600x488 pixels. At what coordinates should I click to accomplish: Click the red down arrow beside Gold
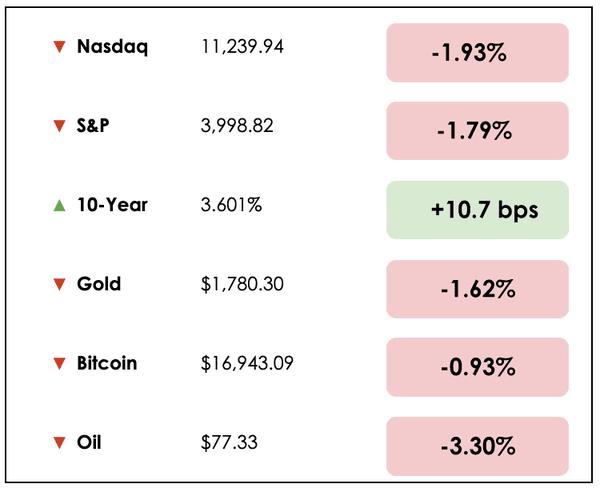click(x=59, y=285)
